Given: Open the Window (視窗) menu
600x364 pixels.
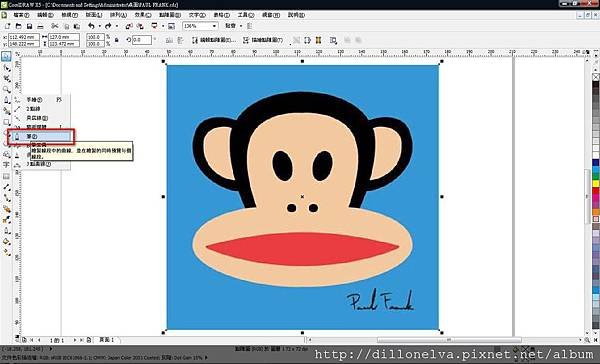Looking at the screenshot, I should coord(271,15).
